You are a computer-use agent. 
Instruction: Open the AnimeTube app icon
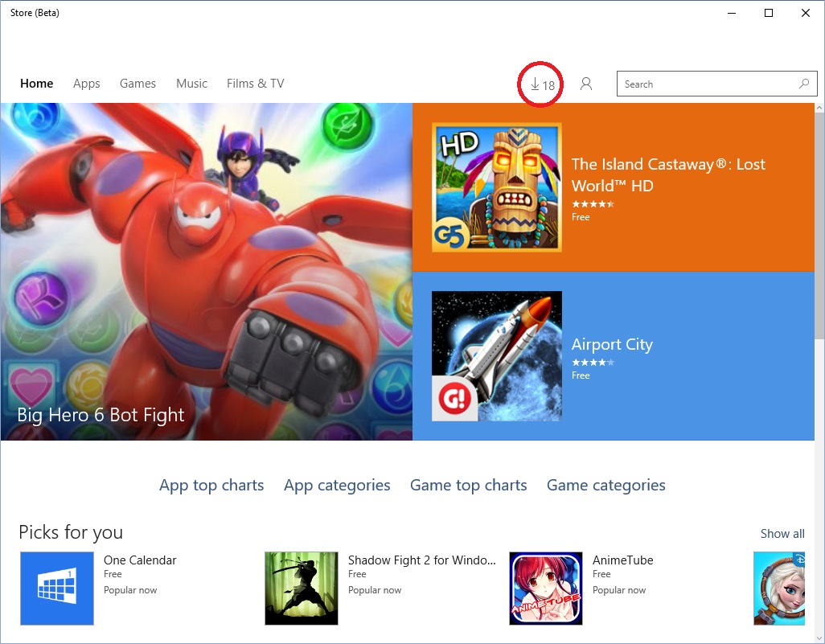pos(546,589)
